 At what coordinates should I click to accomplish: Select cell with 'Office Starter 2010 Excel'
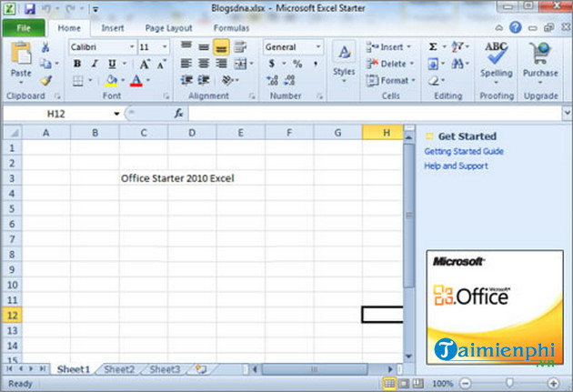[144, 178]
